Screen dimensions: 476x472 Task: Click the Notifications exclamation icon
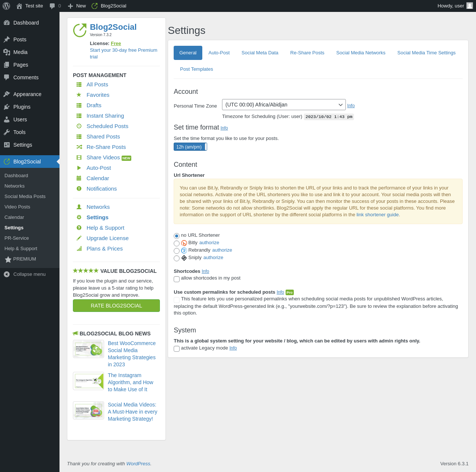pos(79,189)
